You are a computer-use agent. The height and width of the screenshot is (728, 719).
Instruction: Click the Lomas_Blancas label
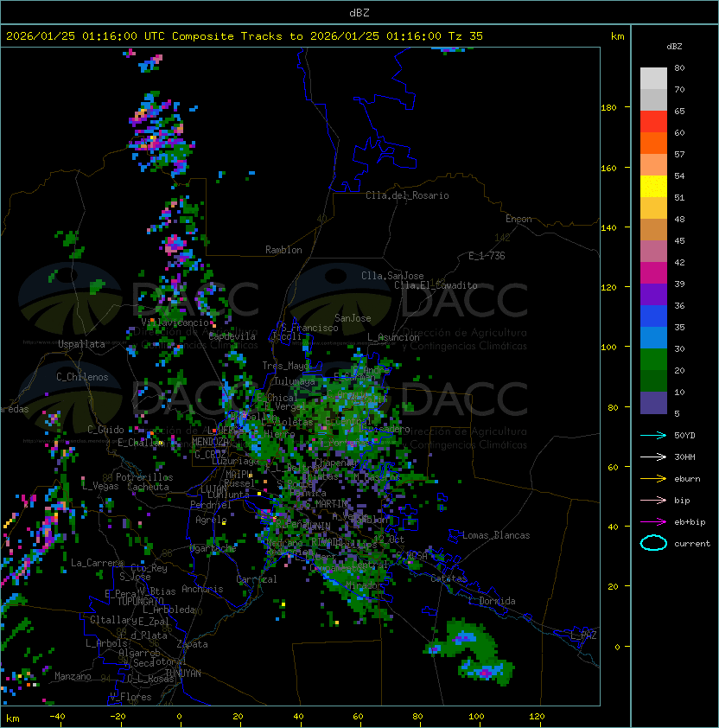(x=496, y=535)
